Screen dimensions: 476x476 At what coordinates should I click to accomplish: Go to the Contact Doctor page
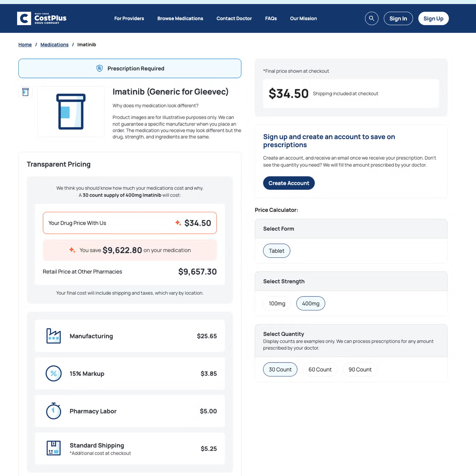234,18
